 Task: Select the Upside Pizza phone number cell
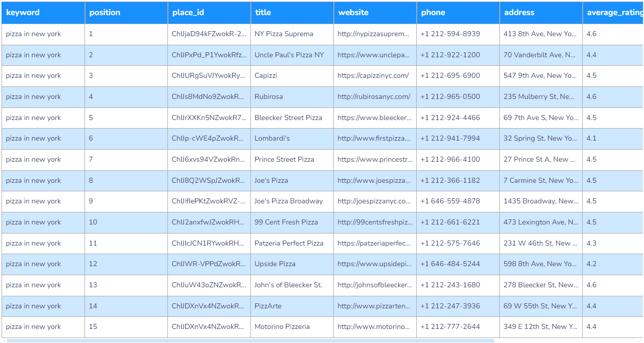click(x=450, y=264)
